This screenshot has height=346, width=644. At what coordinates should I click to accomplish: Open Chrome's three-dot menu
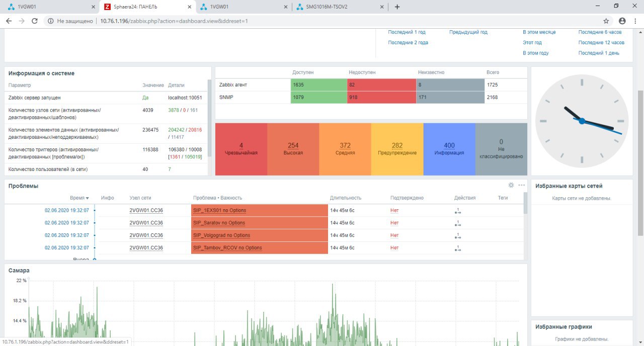[x=635, y=21]
